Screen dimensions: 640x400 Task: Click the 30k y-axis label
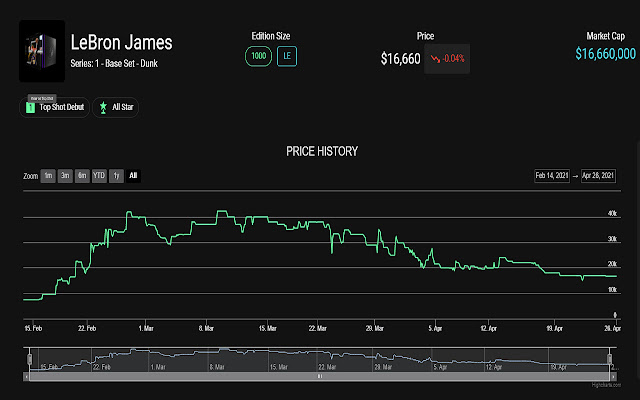(612, 239)
